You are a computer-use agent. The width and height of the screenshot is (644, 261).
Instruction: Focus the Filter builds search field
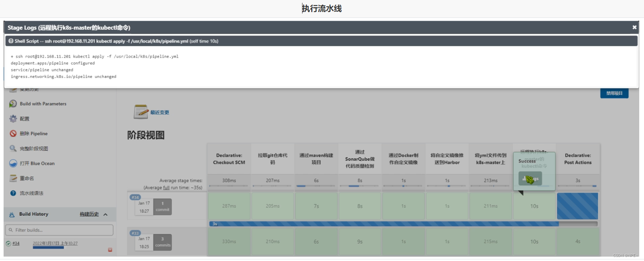pyautogui.click(x=59, y=230)
